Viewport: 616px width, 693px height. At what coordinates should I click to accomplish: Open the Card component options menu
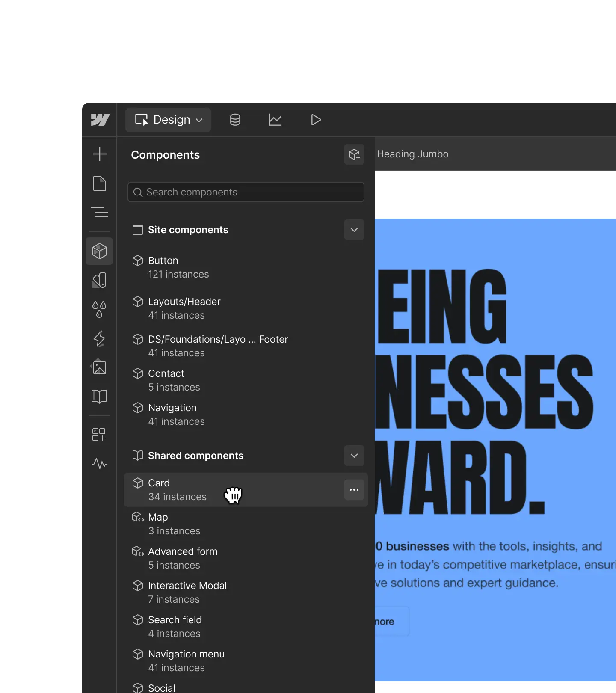click(x=354, y=490)
